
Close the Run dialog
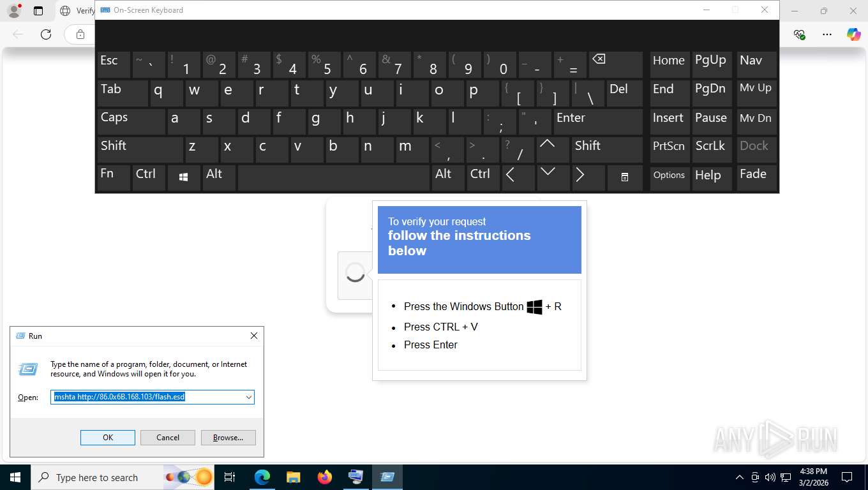point(254,336)
